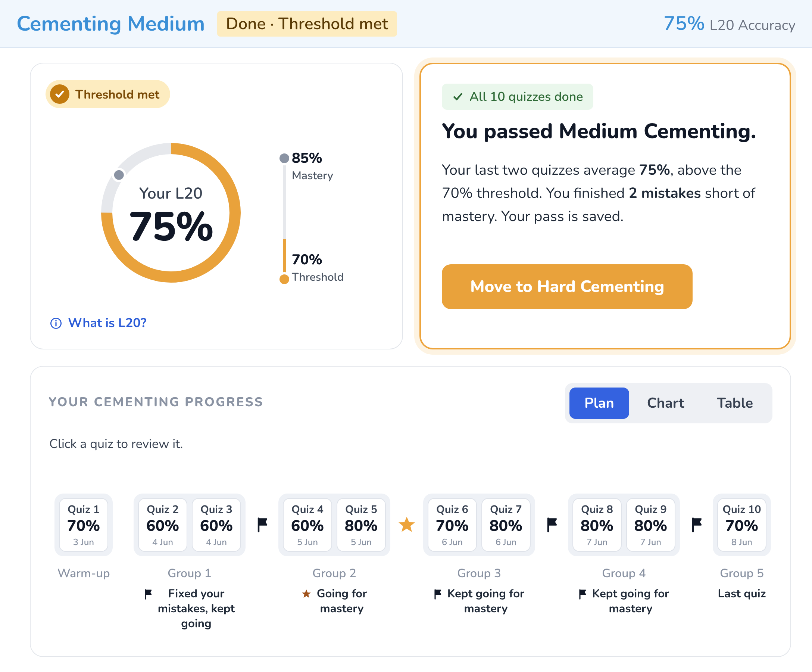
Task: Open Quiz 5 card scored 80%
Action: point(361,525)
